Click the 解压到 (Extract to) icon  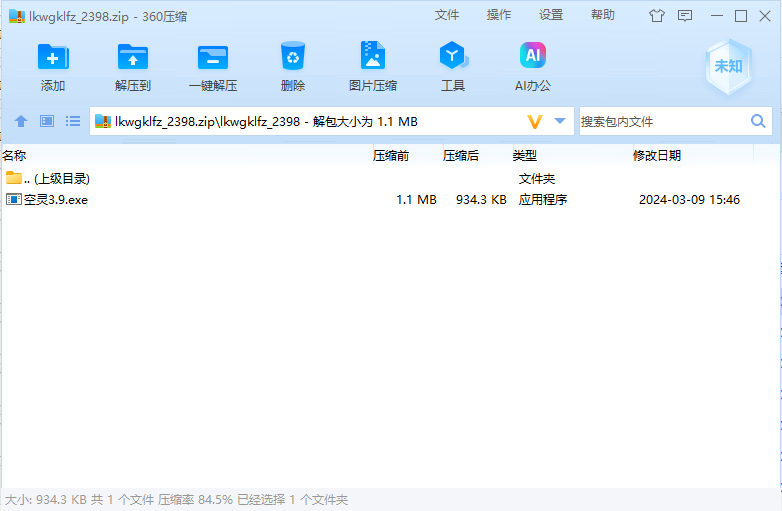click(133, 57)
